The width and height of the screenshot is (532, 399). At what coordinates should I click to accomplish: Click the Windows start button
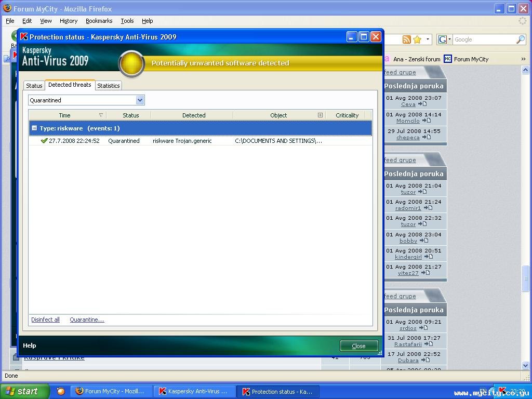(24, 391)
